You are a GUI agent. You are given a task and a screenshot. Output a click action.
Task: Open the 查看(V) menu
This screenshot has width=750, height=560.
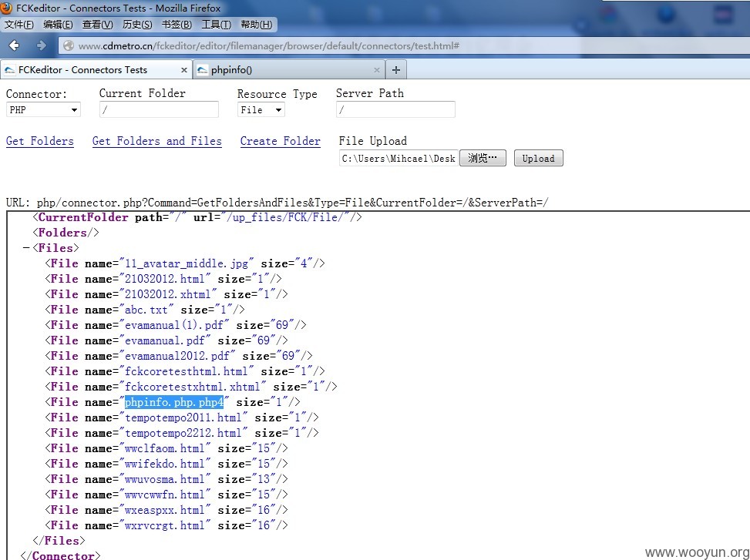click(98, 25)
